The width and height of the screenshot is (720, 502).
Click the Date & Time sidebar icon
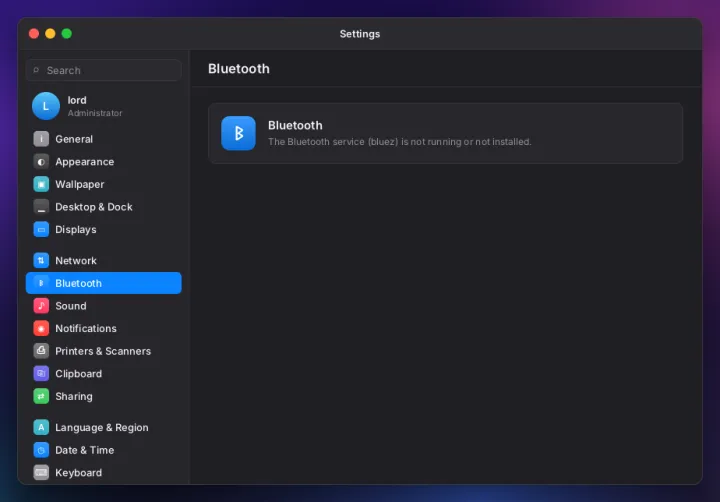(41, 450)
